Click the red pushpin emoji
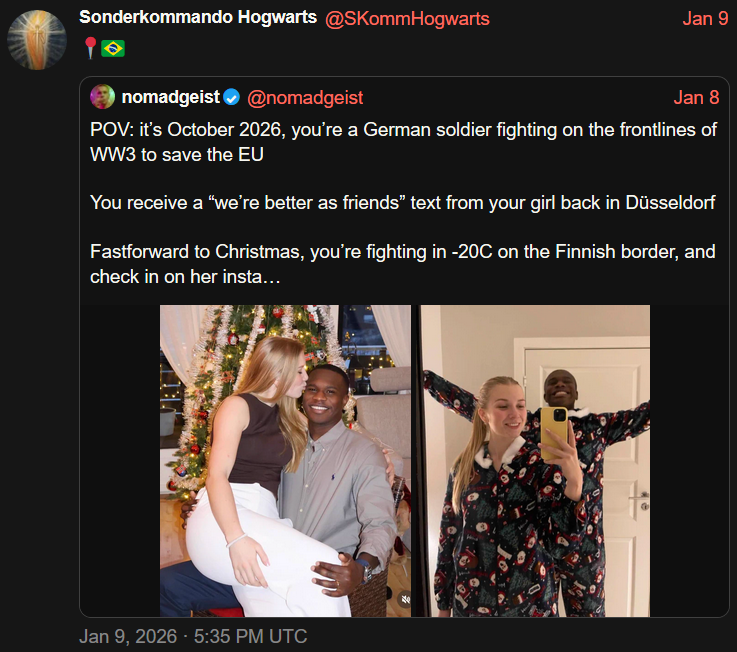The height and width of the screenshot is (652, 737). click(x=90, y=48)
